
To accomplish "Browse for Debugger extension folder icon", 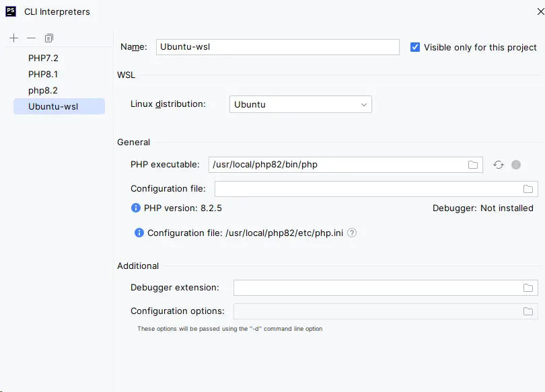I will (528, 288).
